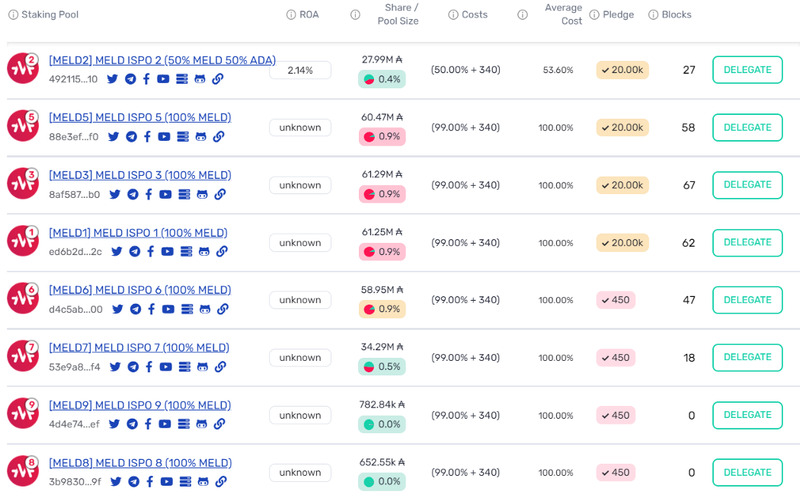The width and height of the screenshot is (800, 501).
Task: Sort by the ROA column header
Action: [x=309, y=15]
